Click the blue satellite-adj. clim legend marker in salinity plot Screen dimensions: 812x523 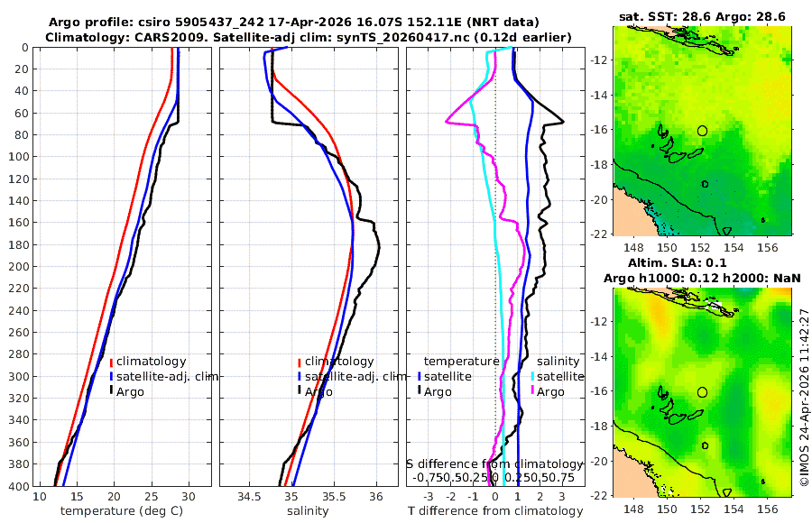click(300, 377)
